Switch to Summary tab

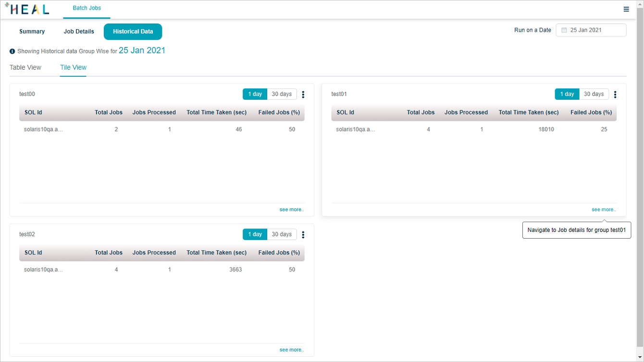tap(32, 32)
